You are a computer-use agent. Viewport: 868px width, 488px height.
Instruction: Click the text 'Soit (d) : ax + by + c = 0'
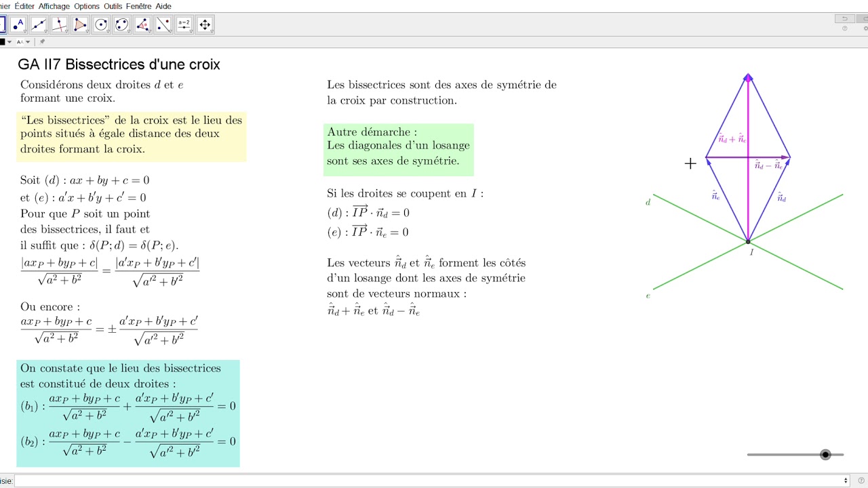coord(85,180)
